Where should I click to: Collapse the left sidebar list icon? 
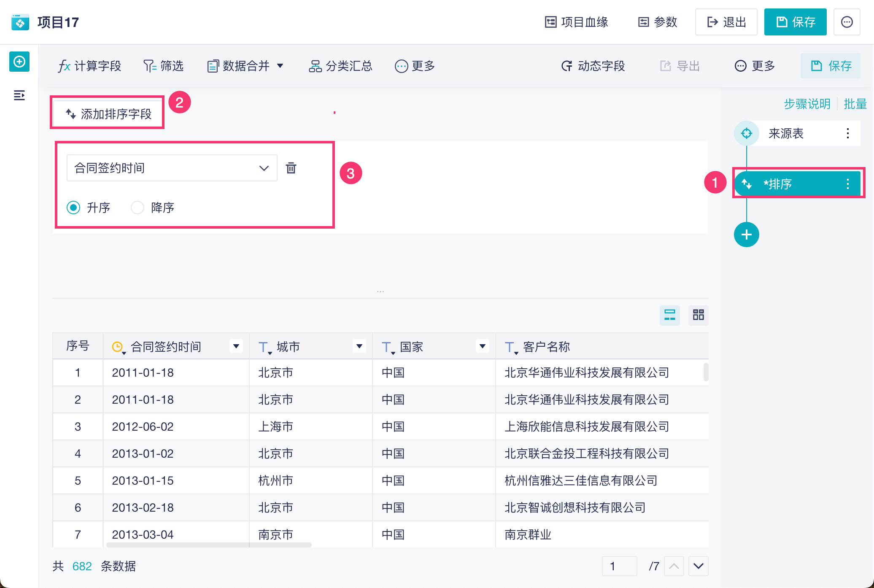tap(19, 95)
